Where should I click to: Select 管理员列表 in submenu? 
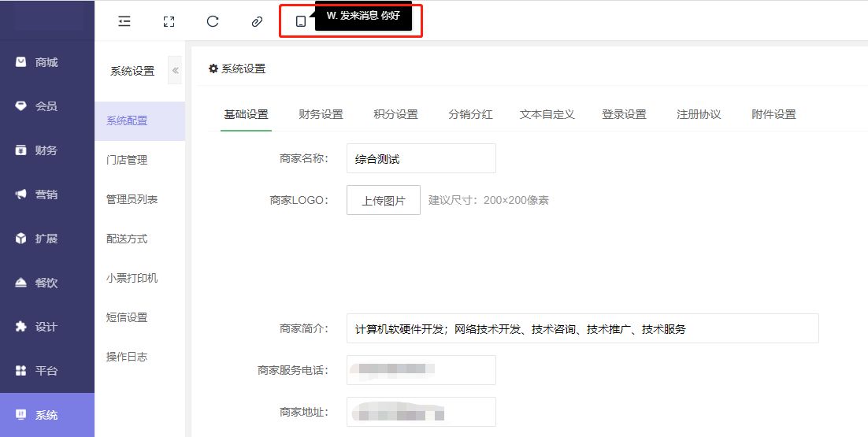click(x=132, y=199)
